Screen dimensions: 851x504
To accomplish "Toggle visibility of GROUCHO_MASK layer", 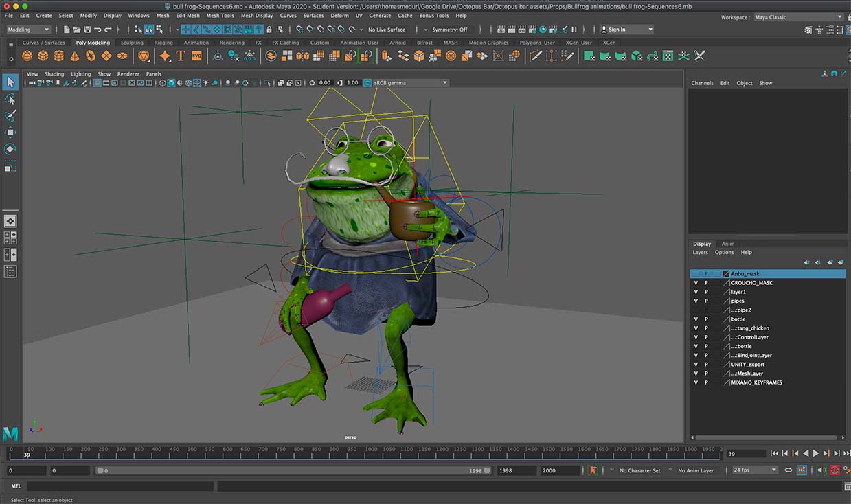I will coord(696,283).
